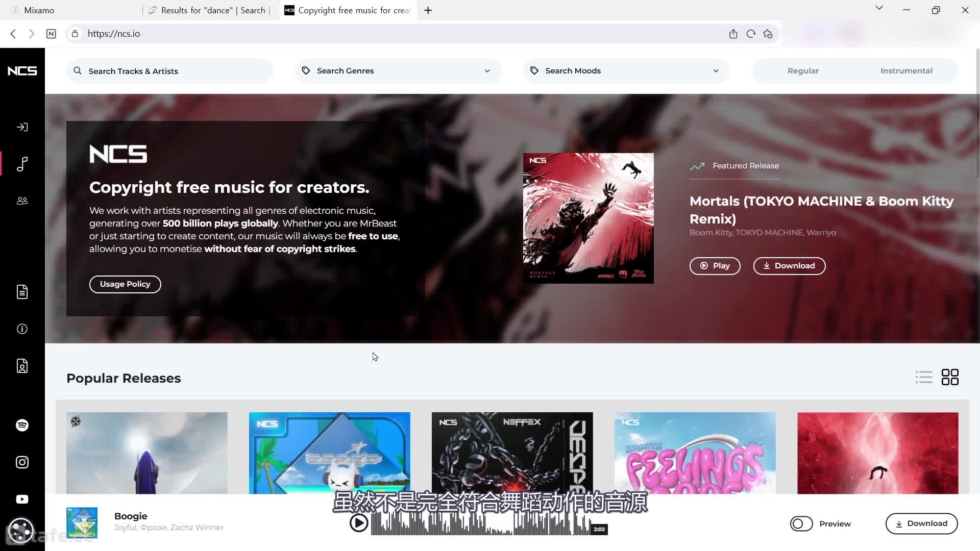This screenshot has height=551, width=980.
Task: Select the Regular filter
Action: (802, 71)
